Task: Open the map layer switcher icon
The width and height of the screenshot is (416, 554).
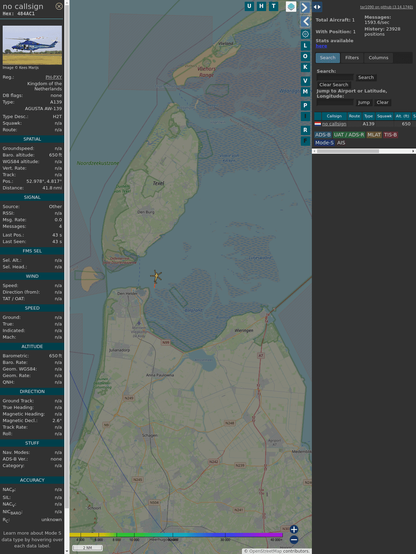Action: click(291, 6)
